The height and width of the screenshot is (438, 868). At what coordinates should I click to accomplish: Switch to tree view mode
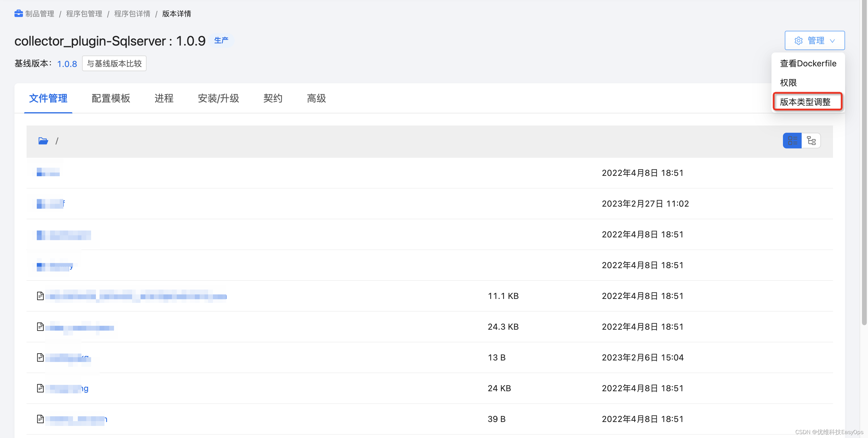point(811,141)
